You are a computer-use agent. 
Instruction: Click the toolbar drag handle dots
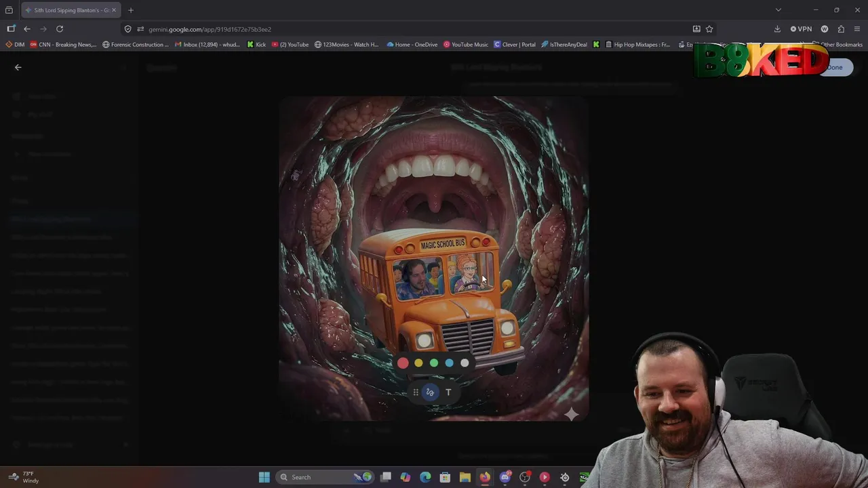pyautogui.click(x=415, y=392)
